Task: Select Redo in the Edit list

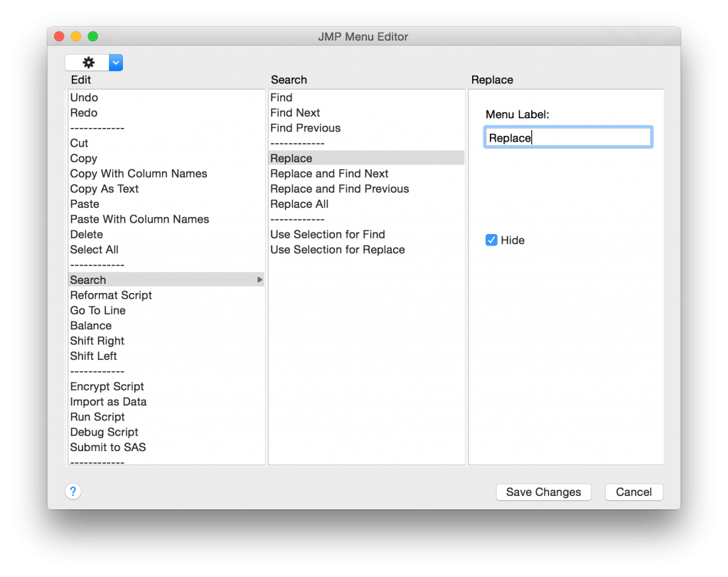Action: pos(84,113)
